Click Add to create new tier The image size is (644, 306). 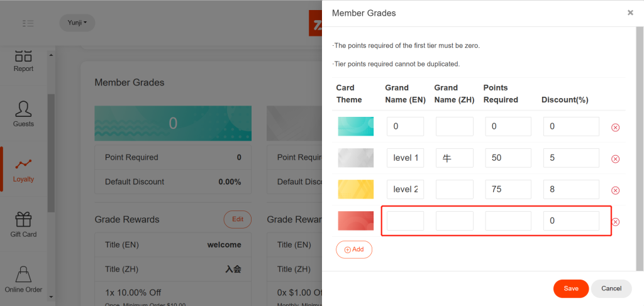354,249
